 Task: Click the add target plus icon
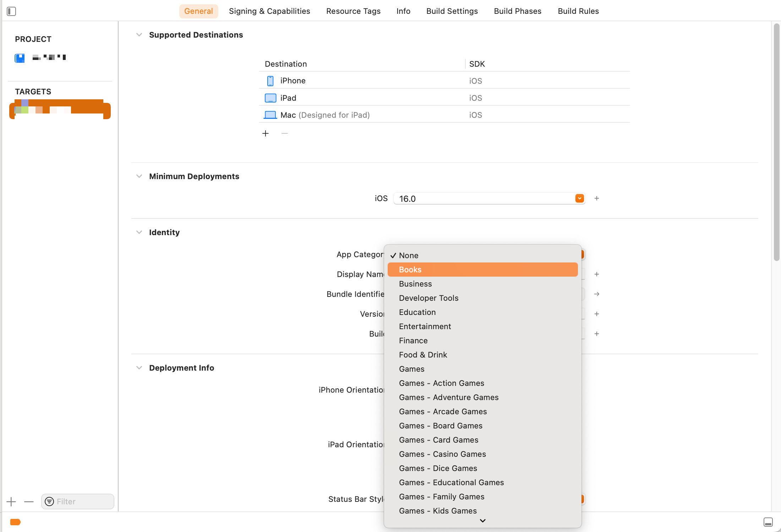(x=11, y=501)
